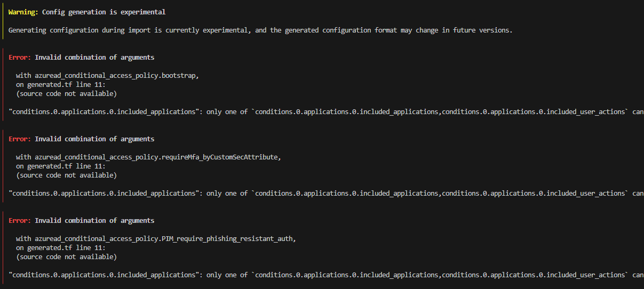Click "Invalid combination of arguments" above the bootstrap policy
Screen dimensions: 644x289
(94, 58)
